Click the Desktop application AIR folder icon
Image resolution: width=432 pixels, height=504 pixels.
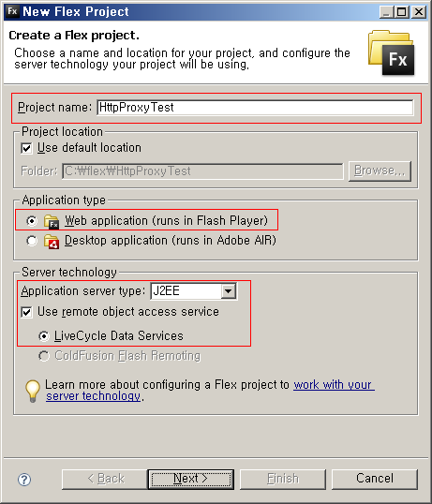[52, 242]
